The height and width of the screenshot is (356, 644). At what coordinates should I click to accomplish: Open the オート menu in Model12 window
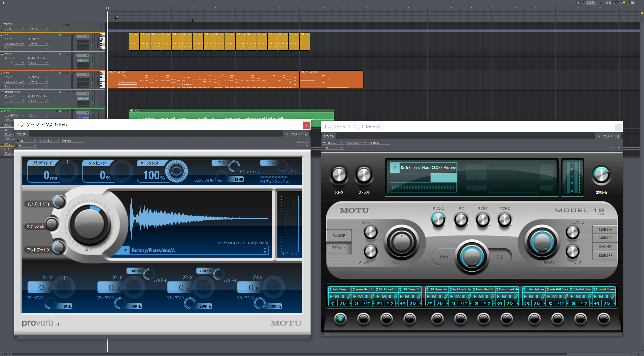click(x=614, y=148)
